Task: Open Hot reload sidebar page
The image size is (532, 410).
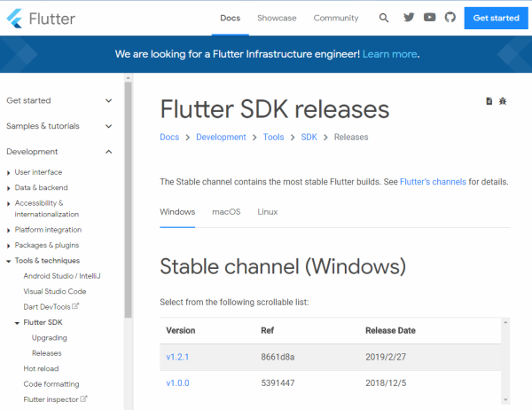Action: (x=41, y=368)
